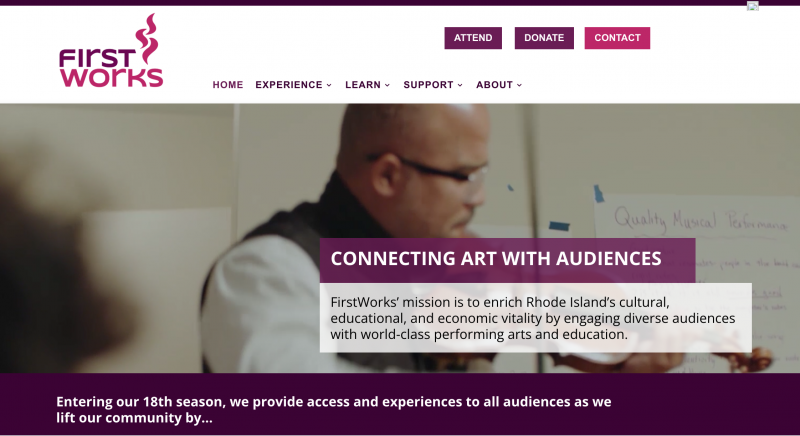The height and width of the screenshot is (436, 800).
Task: Expand the chevron beside ABOUT
Action: pyautogui.click(x=519, y=85)
